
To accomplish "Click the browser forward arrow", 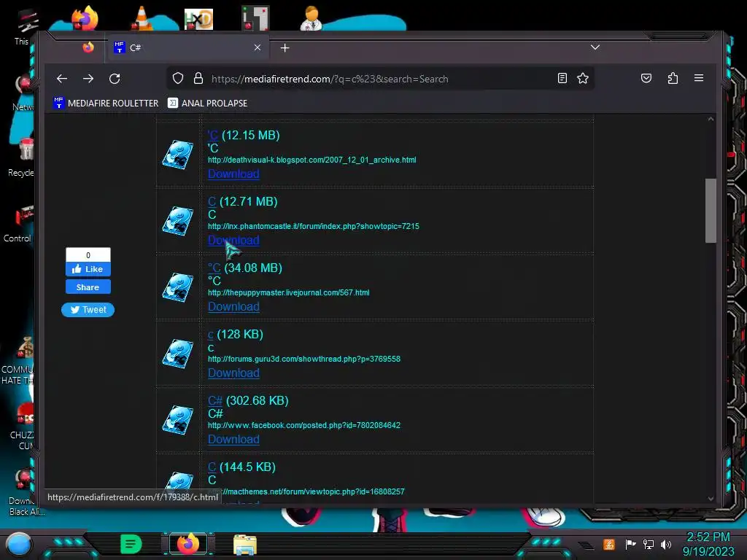I will tap(88, 79).
